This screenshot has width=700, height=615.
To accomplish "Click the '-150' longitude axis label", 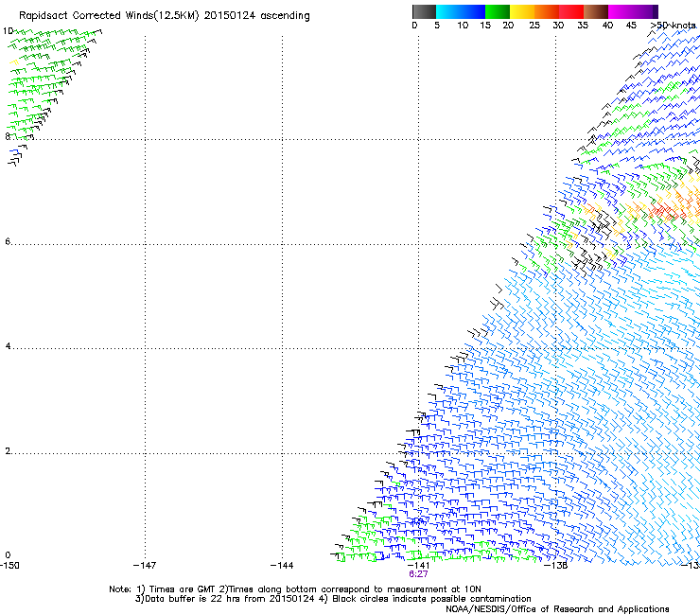I will coord(9,566).
